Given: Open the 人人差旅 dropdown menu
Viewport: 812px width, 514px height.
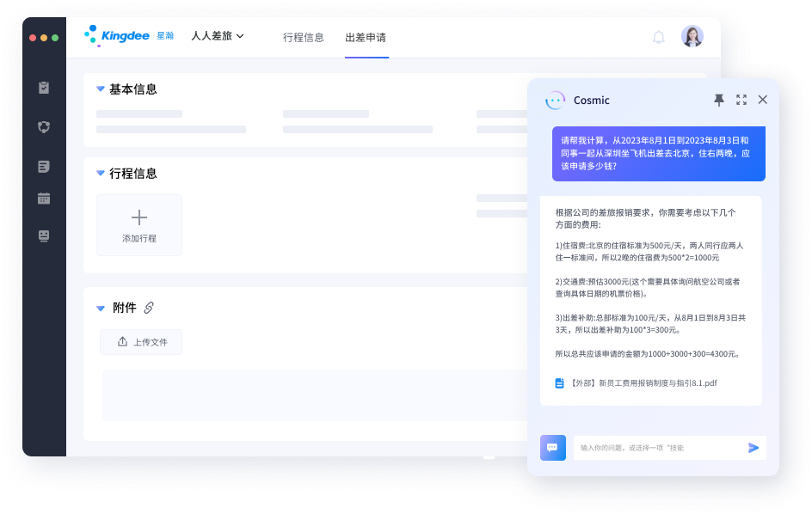Looking at the screenshot, I should point(218,36).
